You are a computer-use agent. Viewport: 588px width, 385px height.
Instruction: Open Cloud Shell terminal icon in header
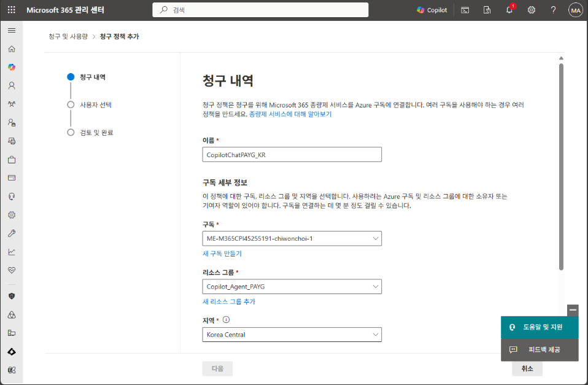465,10
